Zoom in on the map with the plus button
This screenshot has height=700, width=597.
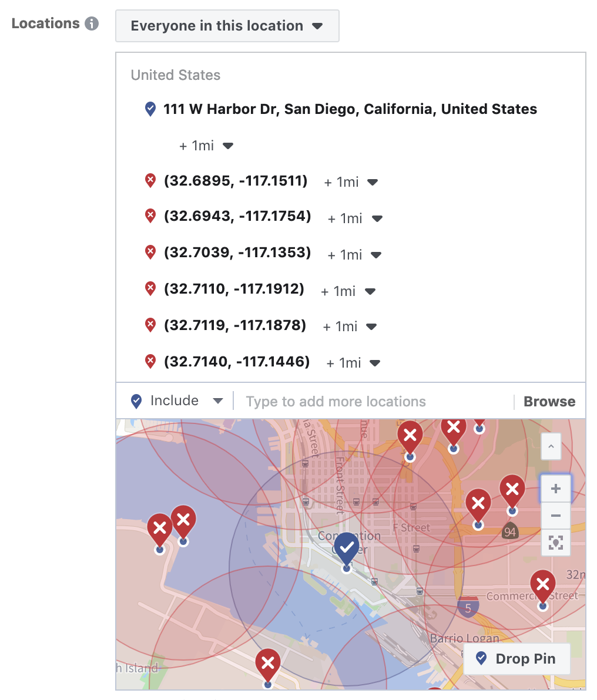(x=555, y=489)
